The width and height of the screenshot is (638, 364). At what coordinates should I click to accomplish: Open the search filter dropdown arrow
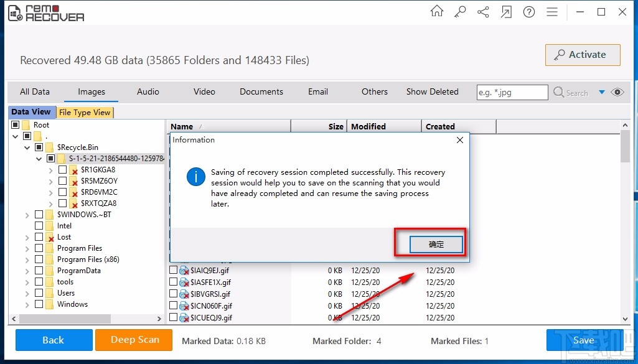pos(601,92)
